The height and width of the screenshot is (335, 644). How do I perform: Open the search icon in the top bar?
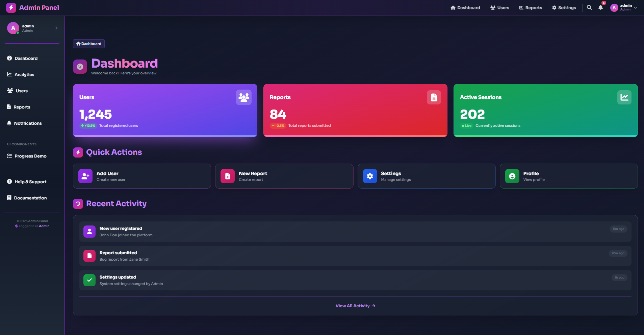point(589,7)
